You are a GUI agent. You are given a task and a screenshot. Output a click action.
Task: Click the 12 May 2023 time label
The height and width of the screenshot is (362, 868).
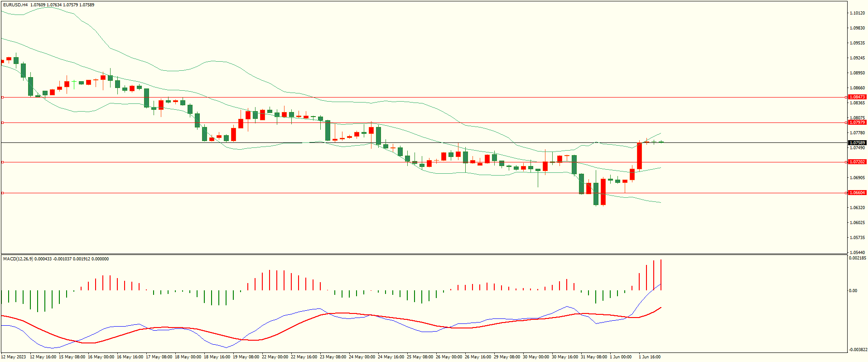[x=14, y=357]
